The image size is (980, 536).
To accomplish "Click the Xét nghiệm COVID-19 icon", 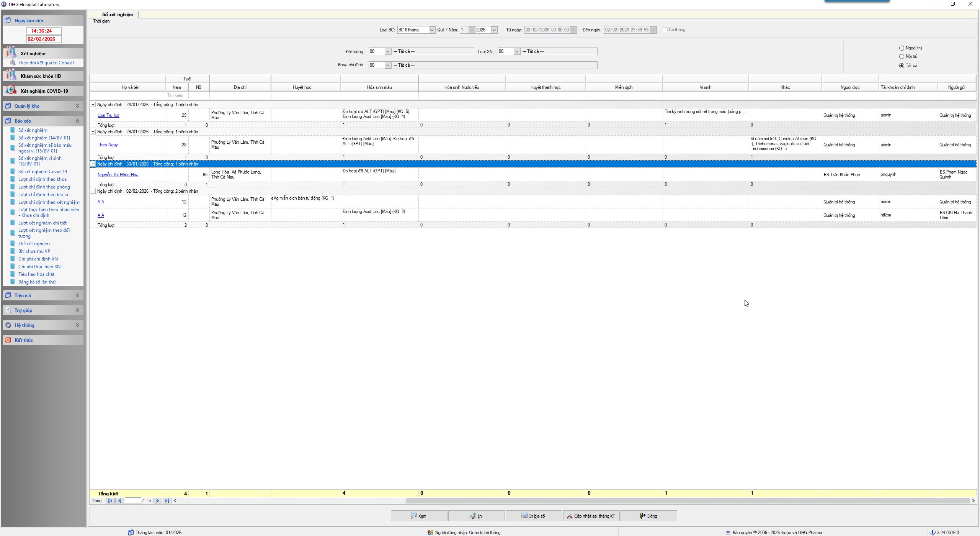I will [x=11, y=90].
